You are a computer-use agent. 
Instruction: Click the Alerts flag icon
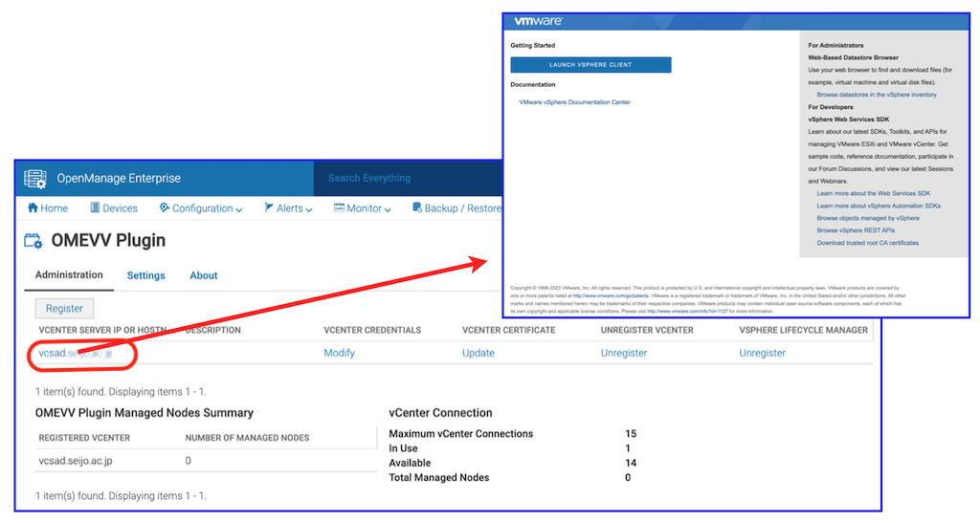(x=269, y=207)
